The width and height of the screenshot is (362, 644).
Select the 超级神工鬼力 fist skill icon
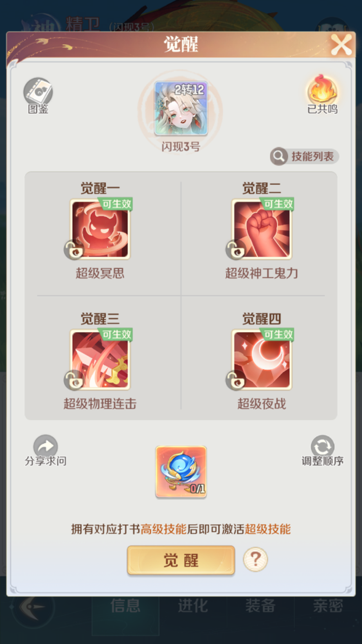click(262, 229)
